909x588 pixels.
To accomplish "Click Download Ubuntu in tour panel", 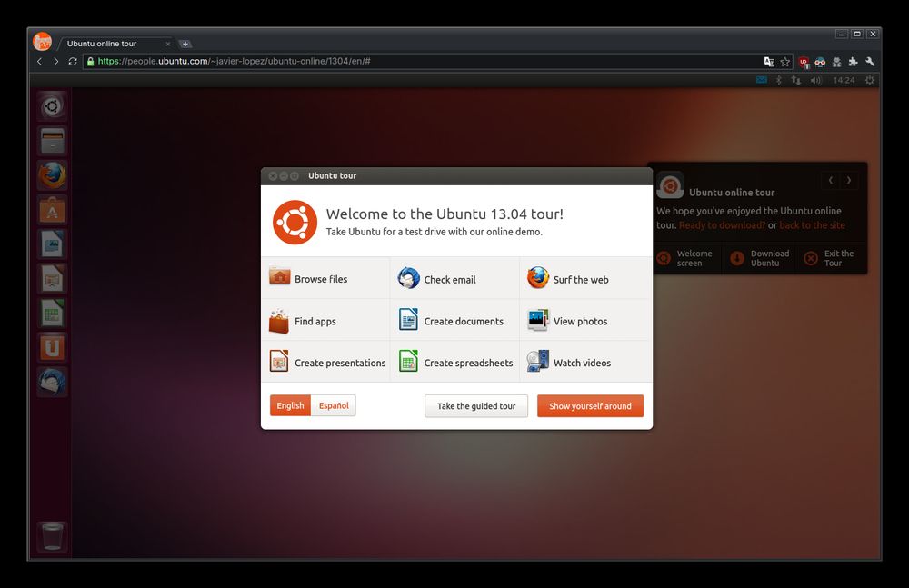I will pos(761,258).
